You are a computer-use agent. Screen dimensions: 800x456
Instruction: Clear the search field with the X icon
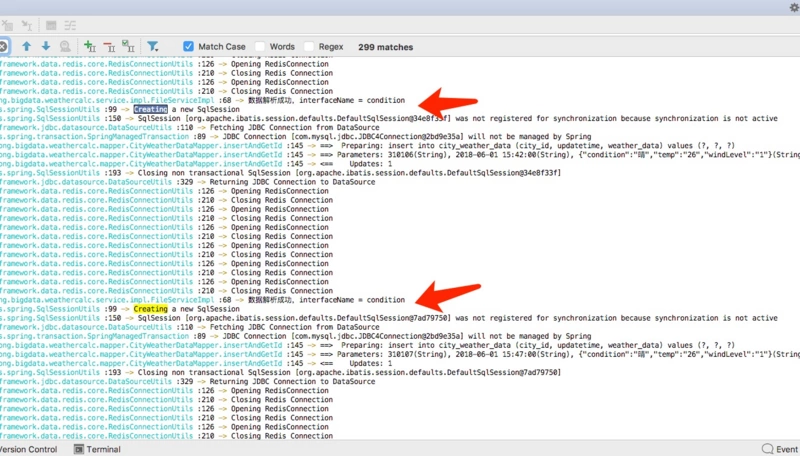pos(3,46)
